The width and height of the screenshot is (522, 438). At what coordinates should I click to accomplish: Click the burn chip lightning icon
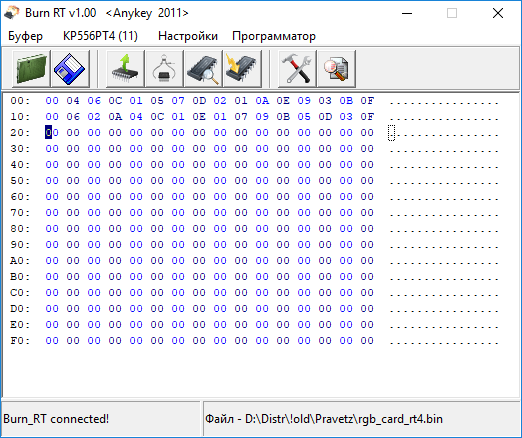pos(242,69)
